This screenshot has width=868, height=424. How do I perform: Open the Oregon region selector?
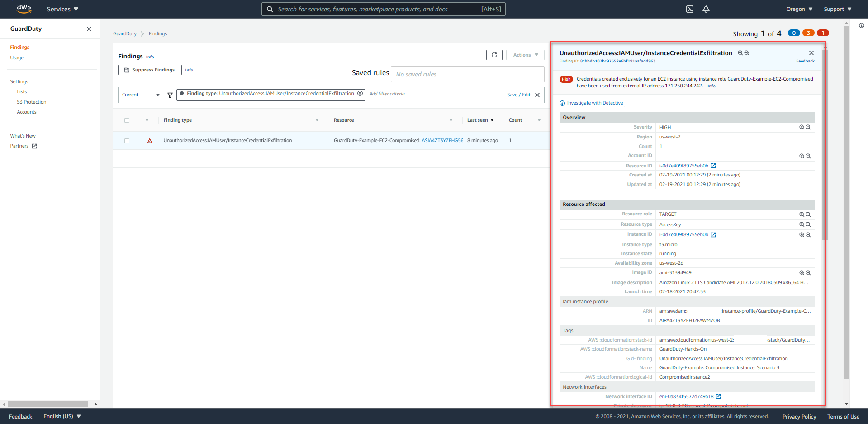click(x=799, y=9)
